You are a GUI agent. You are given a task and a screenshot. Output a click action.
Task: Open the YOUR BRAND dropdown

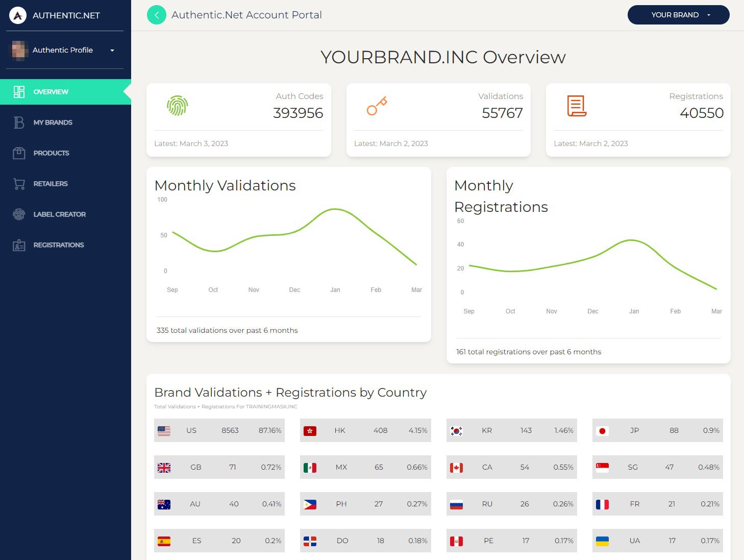(x=678, y=15)
